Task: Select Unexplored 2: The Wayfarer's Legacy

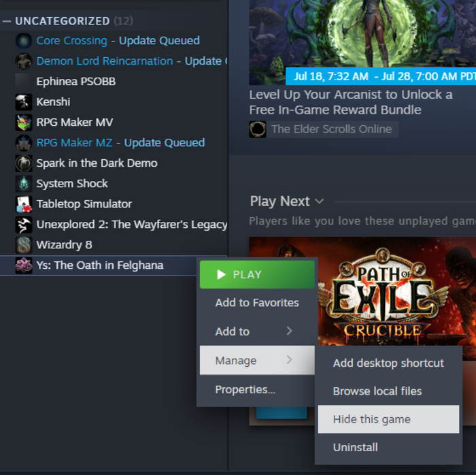Action: click(114, 225)
